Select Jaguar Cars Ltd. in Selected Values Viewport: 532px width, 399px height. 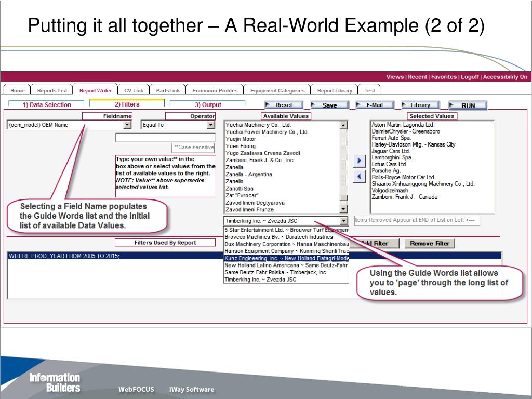coord(391,151)
